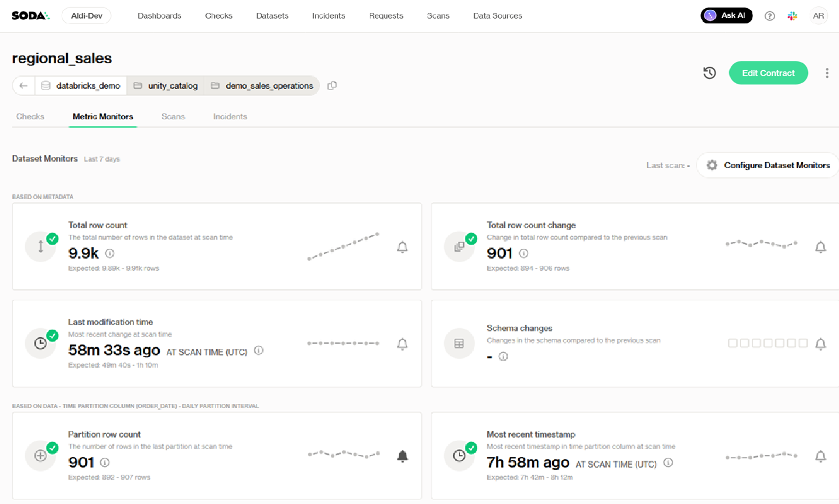Open the AR user account menu
The height and width of the screenshot is (504, 839).
tap(818, 16)
